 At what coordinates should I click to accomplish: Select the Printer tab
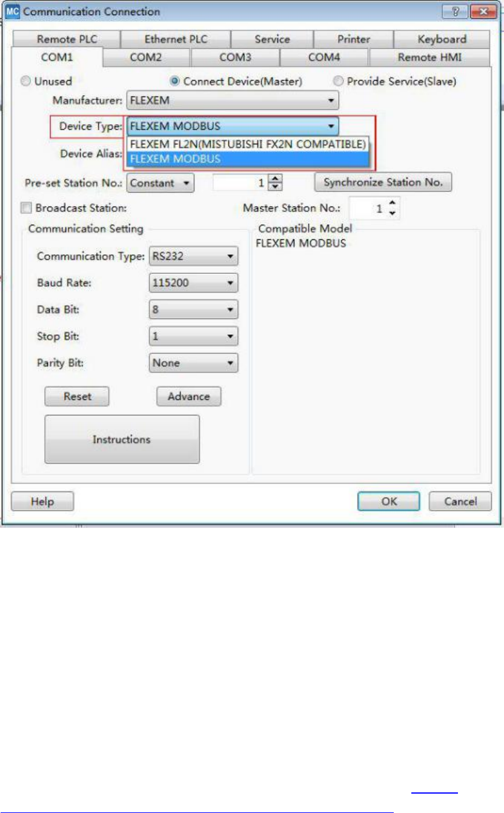353,39
